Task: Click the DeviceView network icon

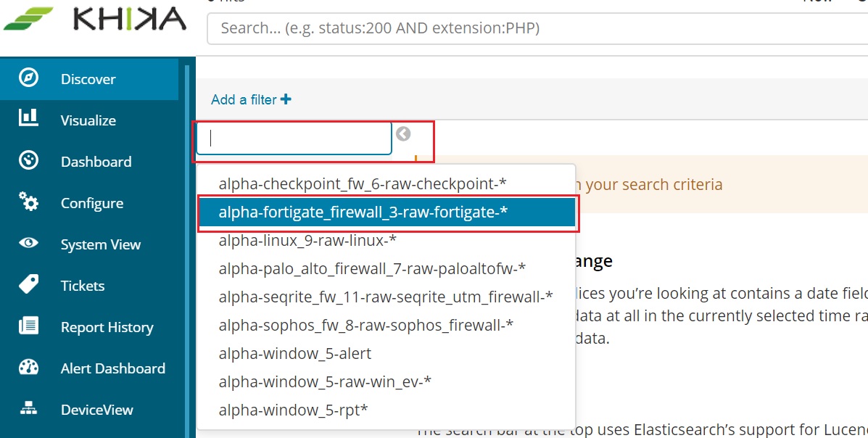Action: [x=29, y=409]
